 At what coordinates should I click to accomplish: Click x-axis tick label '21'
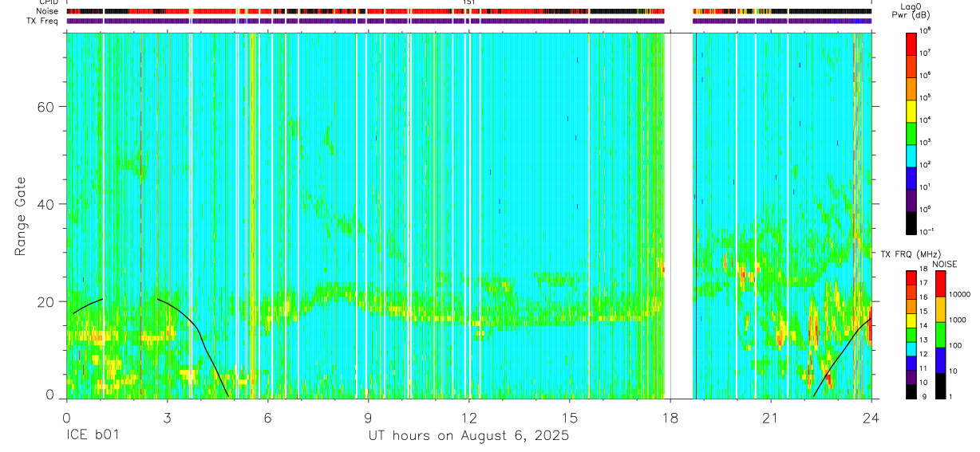[770, 418]
